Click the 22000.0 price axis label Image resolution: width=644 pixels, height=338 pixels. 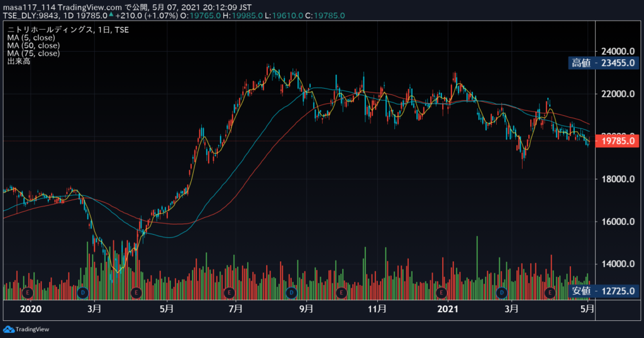click(618, 94)
